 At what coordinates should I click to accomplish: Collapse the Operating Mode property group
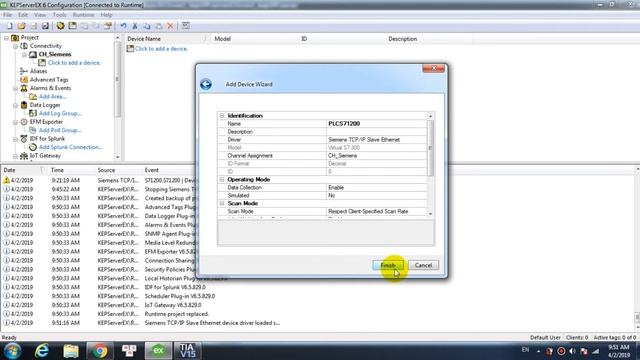click(x=222, y=180)
